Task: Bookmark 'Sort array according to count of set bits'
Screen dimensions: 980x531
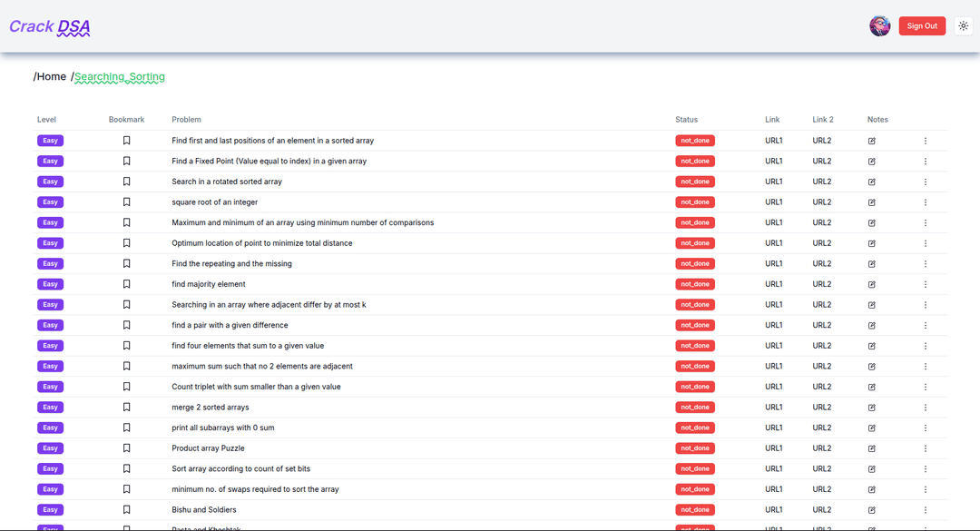Action: 127,469
